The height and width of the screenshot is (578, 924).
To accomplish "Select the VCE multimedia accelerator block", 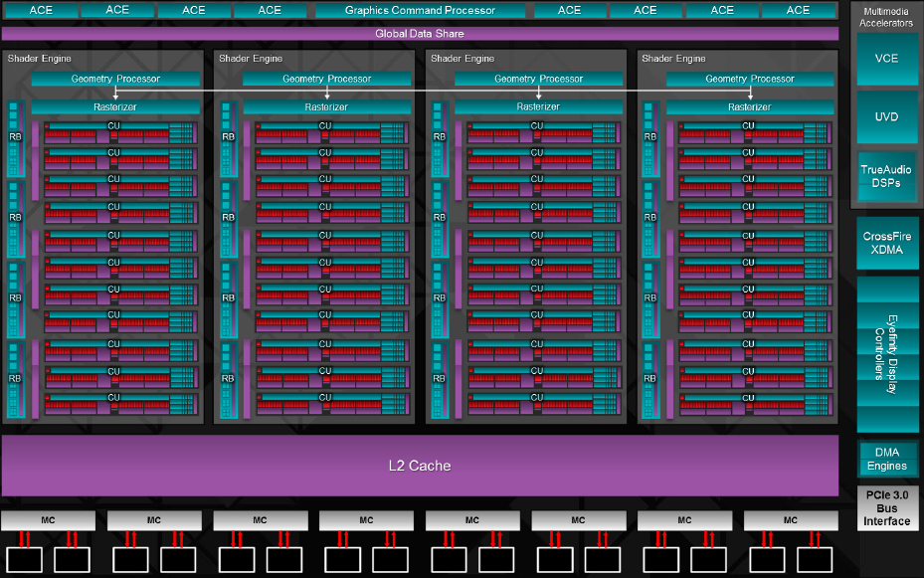I will pyautogui.click(x=886, y=59).
